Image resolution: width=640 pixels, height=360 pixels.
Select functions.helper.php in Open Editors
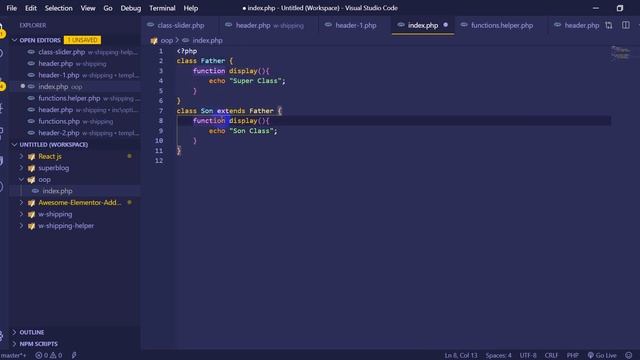click(75, 98)
